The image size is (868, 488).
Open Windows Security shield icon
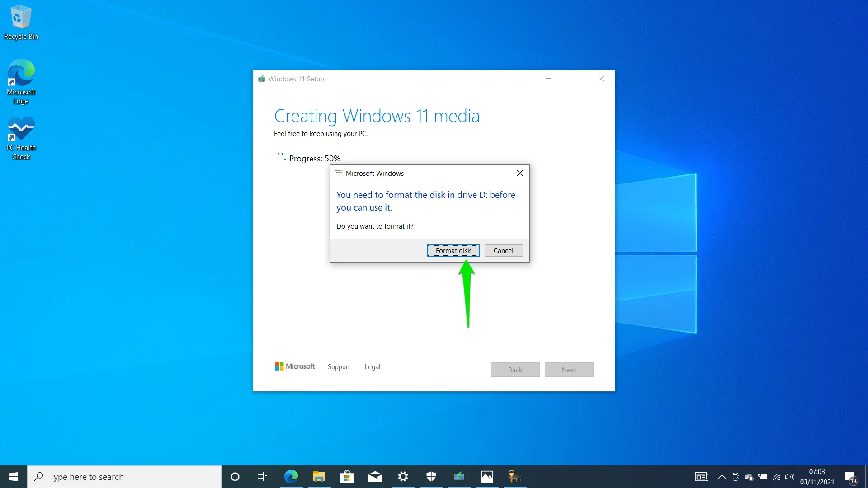click(x=431, y=476)
